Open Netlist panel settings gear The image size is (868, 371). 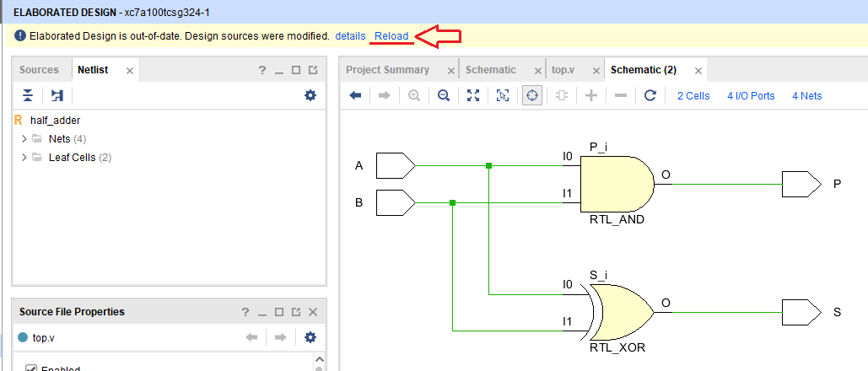click(x=310, y=96)
